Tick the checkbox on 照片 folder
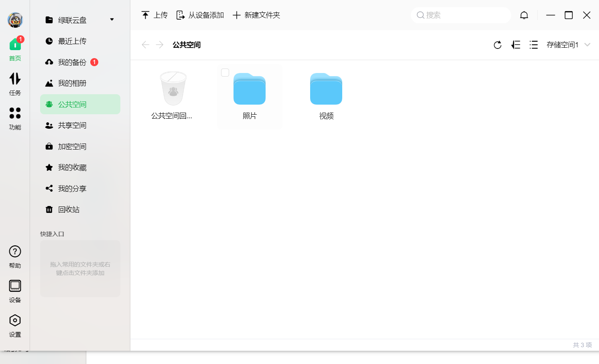599x364 pixels. [225, 73]
